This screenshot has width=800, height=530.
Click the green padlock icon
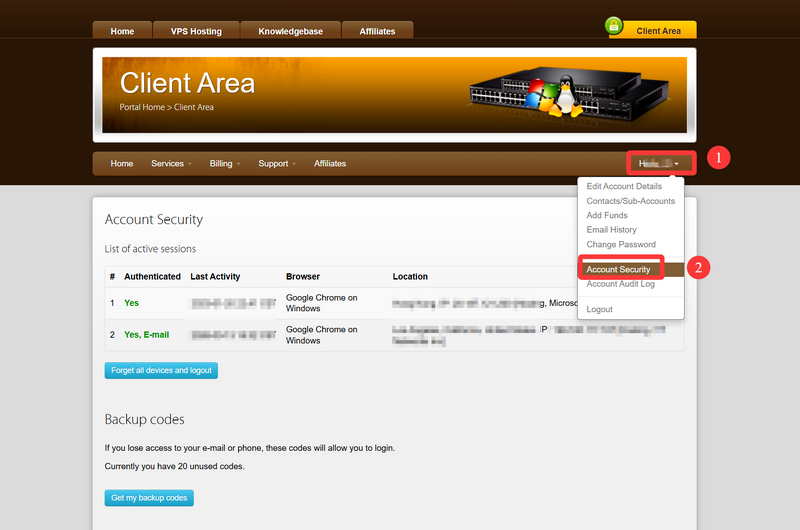[615, 26]
